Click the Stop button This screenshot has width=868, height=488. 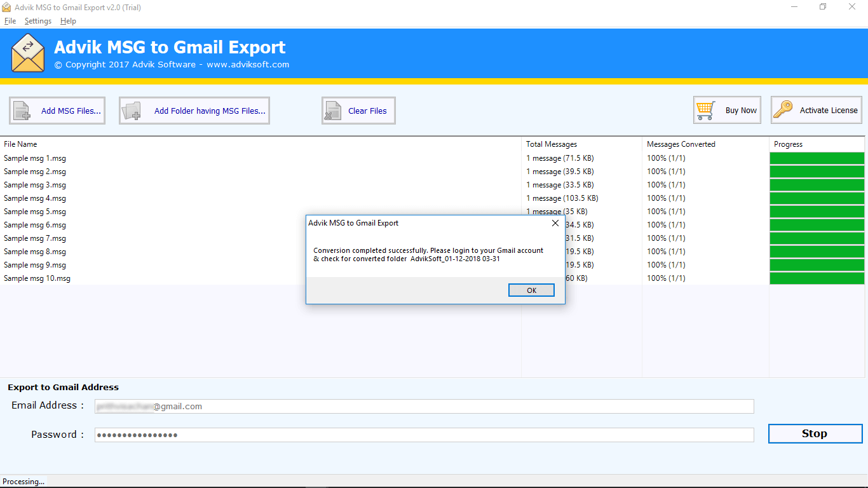[815, 433]
